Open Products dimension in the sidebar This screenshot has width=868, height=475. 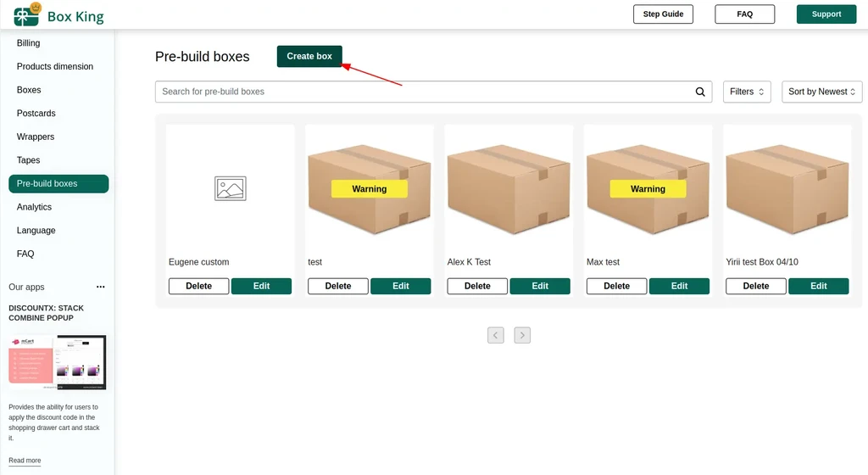tap(55, 66)
